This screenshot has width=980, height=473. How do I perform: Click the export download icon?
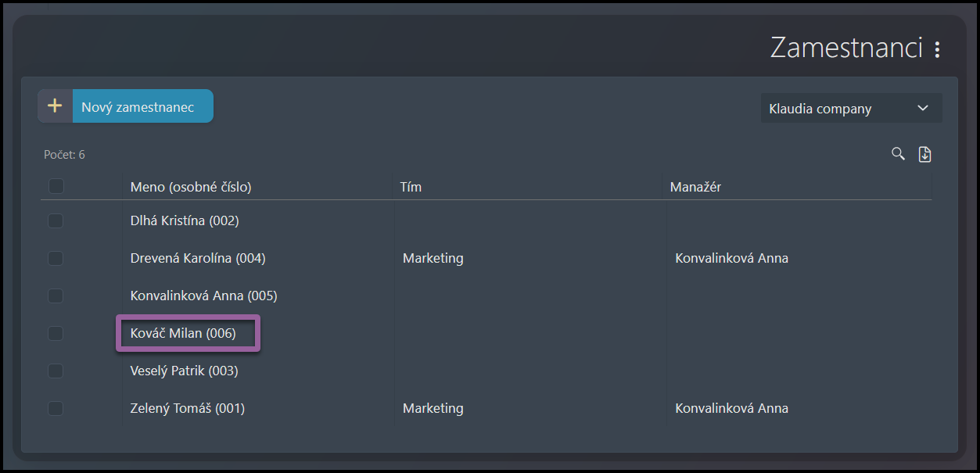[924, 154]
